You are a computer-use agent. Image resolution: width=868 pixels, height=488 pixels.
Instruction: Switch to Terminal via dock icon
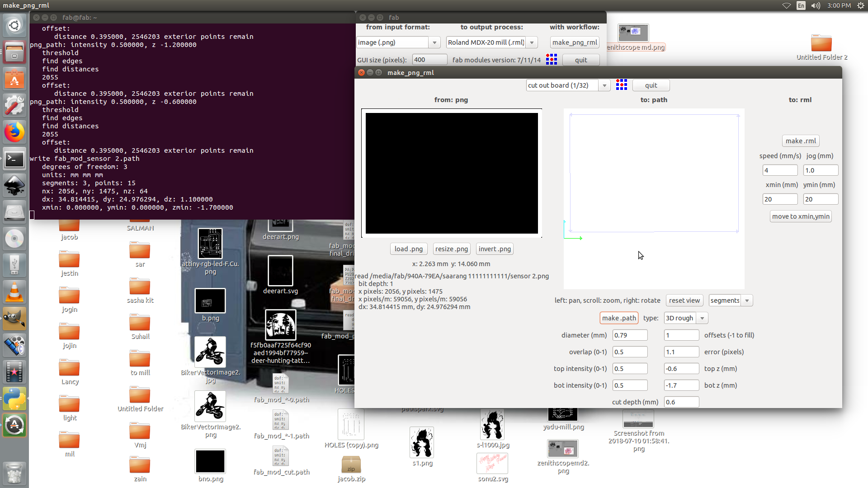[14, 159]
